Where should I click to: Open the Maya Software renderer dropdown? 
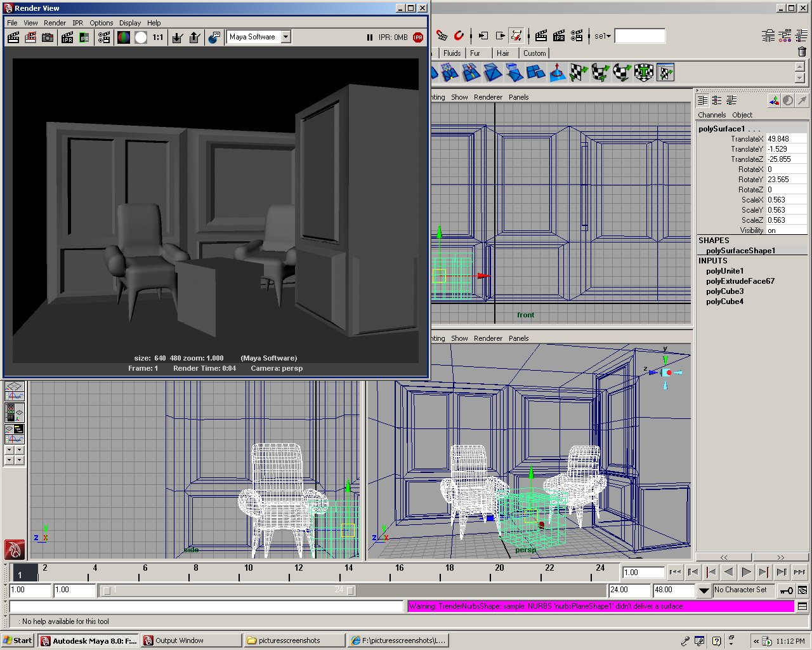285,37
